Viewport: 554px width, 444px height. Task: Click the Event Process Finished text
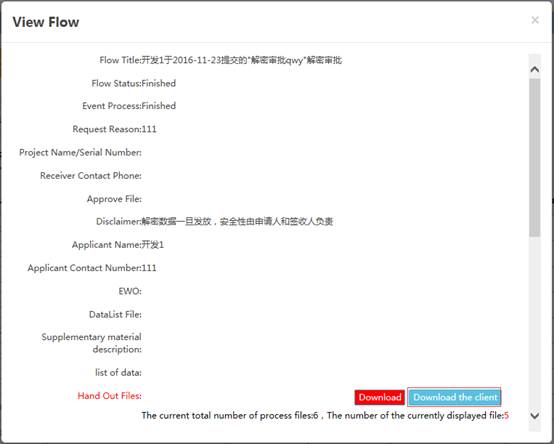[159, 106]
